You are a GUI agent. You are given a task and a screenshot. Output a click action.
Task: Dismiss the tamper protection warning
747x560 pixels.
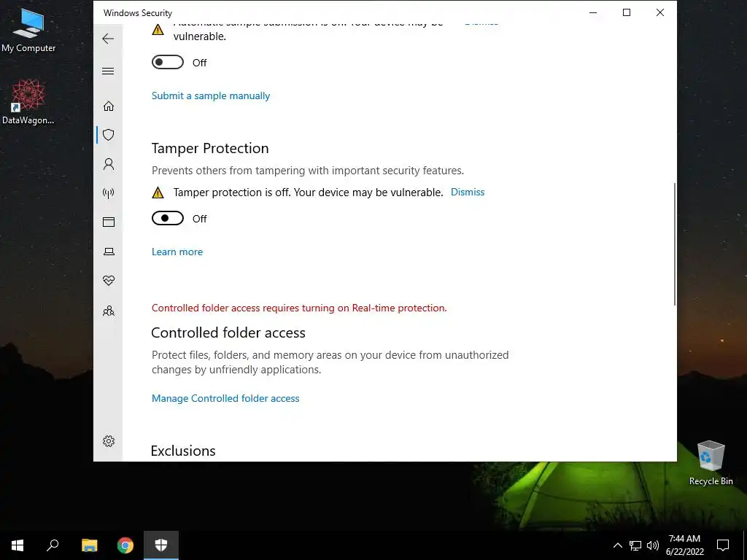468,192
